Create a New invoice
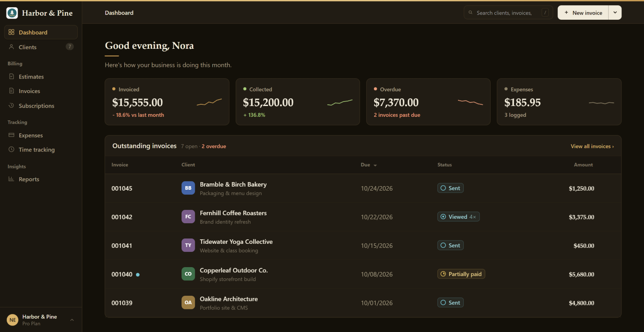Screen dimensions: 644x332 pyautogui.click(x=583, y=12)
